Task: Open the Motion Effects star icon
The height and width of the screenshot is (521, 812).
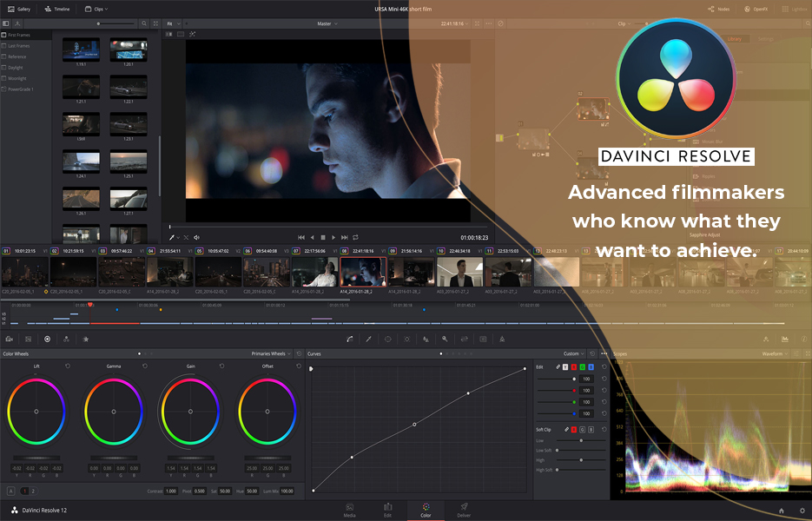Action: 85,340
